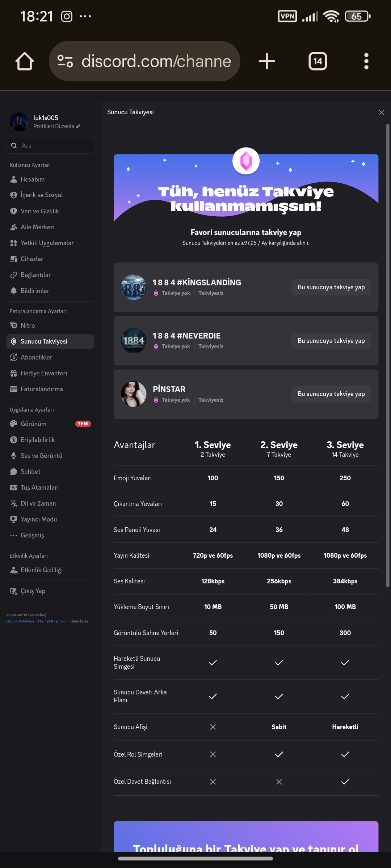Viewport: 391px width, 868px height.
Task: Open the Gizlilik Politikası link
Action: click(x=20, y=621)
